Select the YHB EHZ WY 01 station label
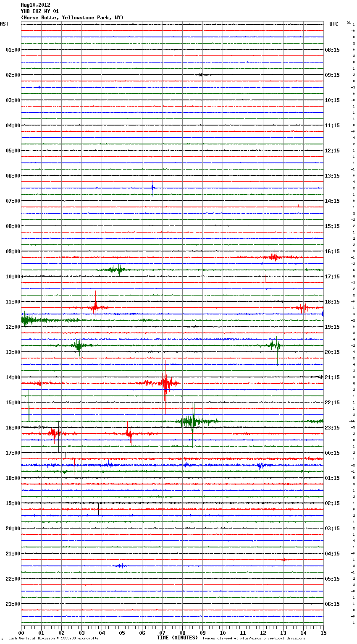 pos(39,11)
